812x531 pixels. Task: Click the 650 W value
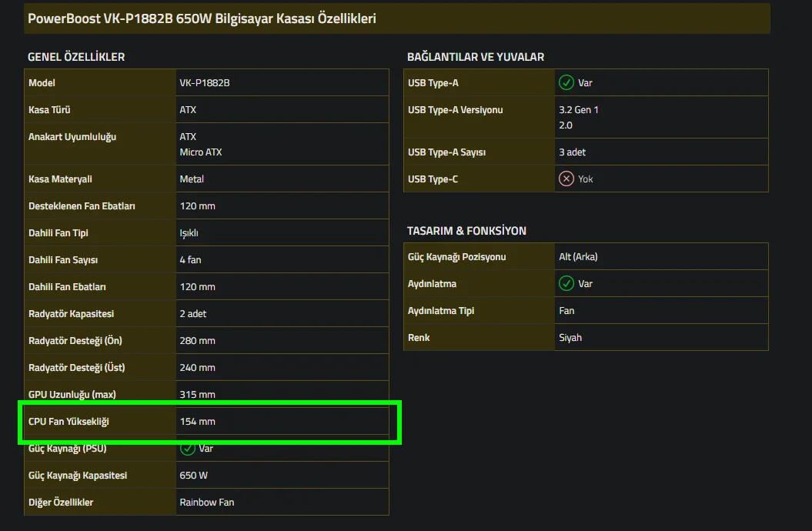[x=194, y=475]
